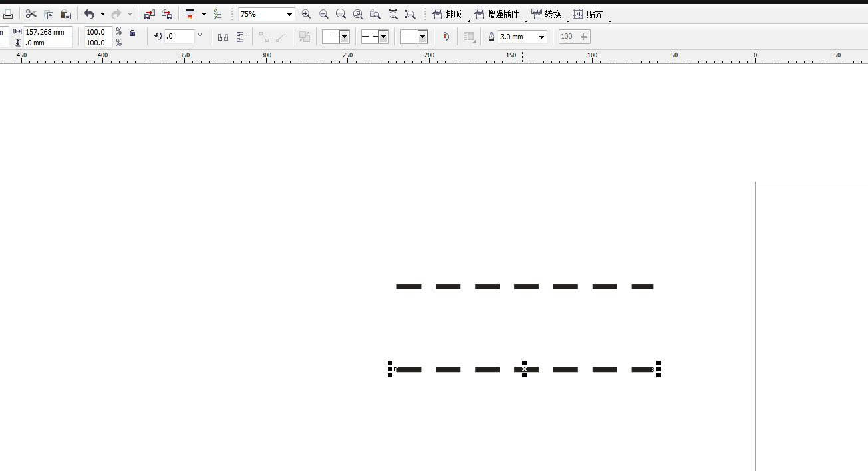Expand the dashed line style dropdown
Viewport: 868px width, 471px height.
[x=383, y=37]
